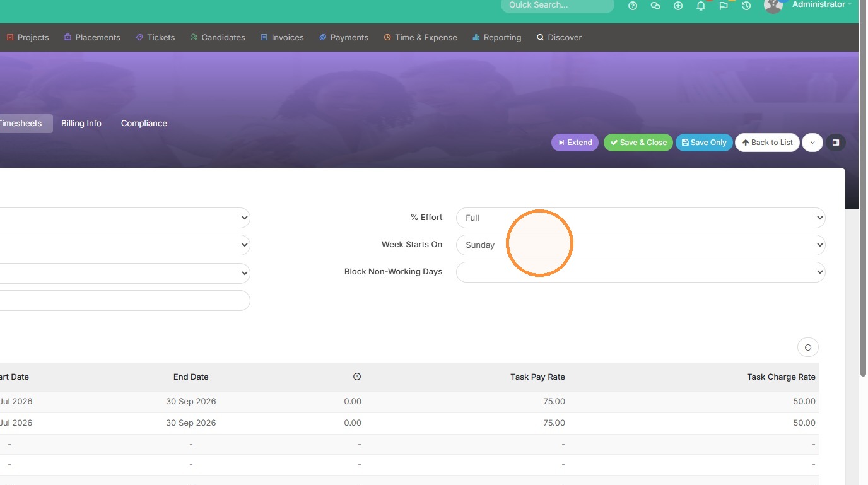868x485 pixels.
Task: Click the Extend button
Action: click(x=575, y=143)
